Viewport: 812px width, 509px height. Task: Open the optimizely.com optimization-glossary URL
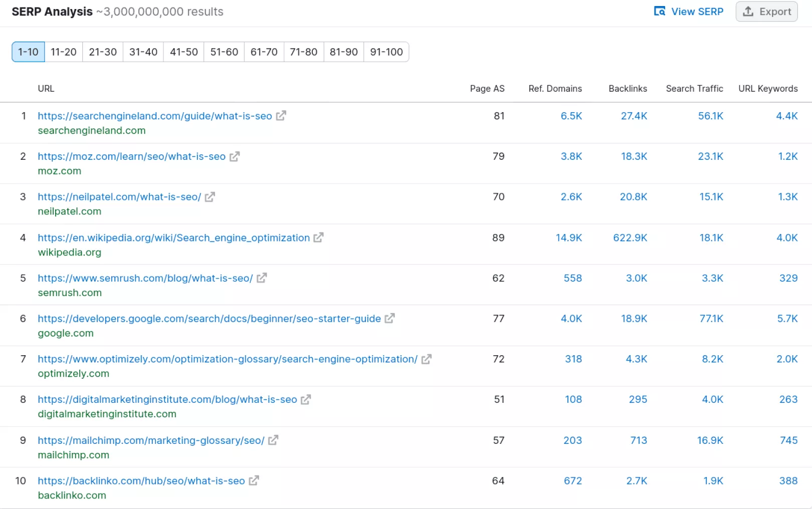pyautogui.click(x=228, y=359)
